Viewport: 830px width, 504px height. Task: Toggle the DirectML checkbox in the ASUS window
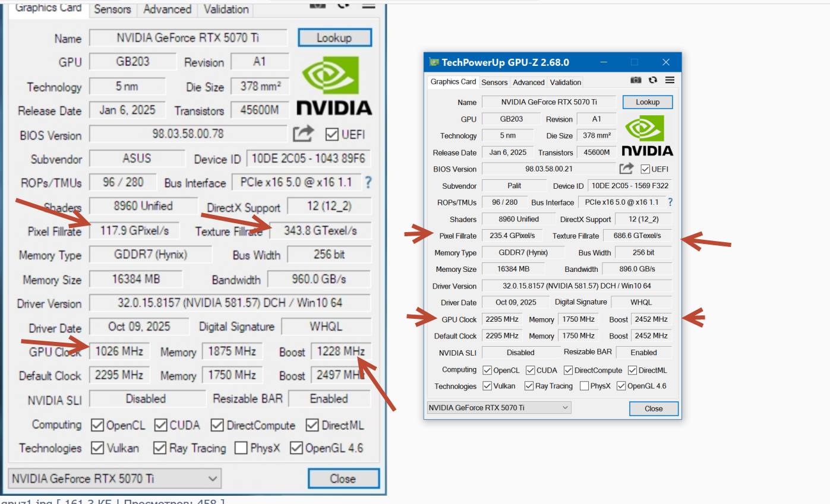(x=313, y=425)
